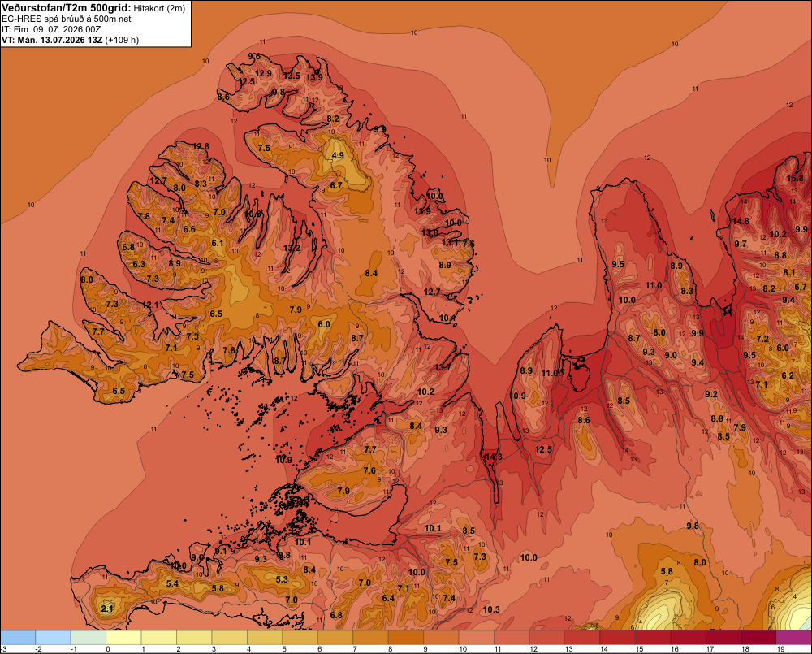Select the 9.0 temperature value
The width and height of the screenshot is (812, 654).
pos(671,355)
